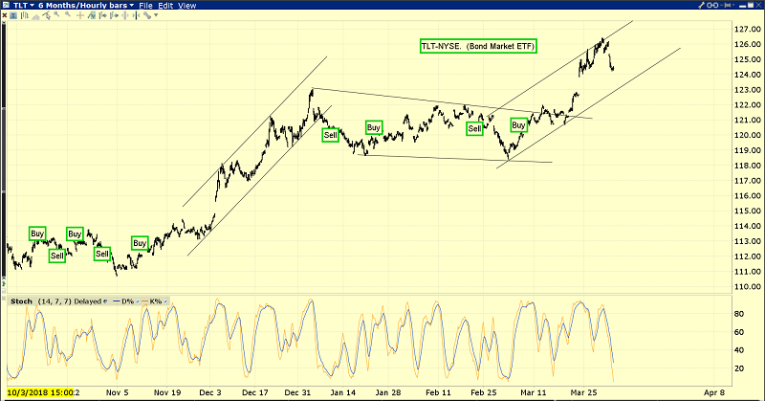
Task: Click the TLT-NYSE Bond Market ETF label
Action: [478, 47]
